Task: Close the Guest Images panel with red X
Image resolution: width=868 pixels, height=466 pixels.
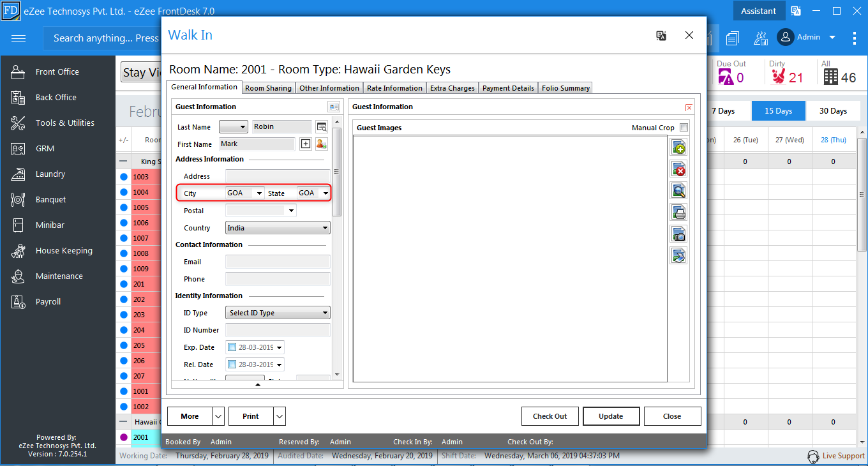Action: click(689, 107)
